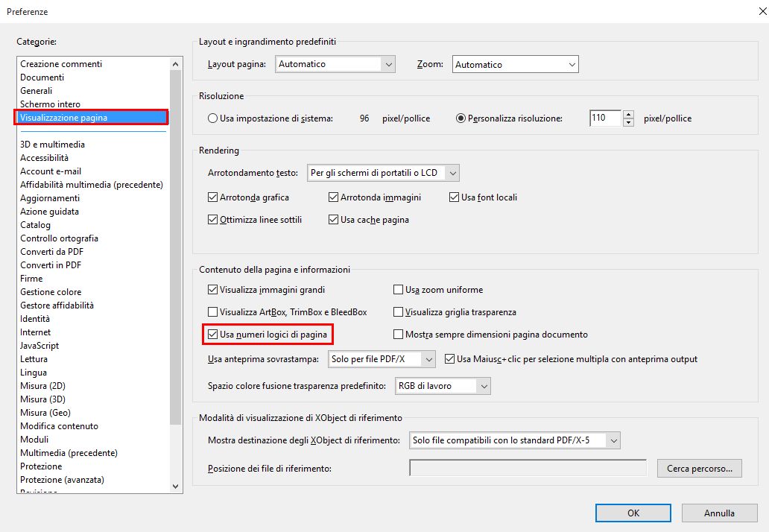The height and width of the screenshot is (532, 769).
Task: Click the categories list scroll-up arrow
Action: (x=176, y=64)
